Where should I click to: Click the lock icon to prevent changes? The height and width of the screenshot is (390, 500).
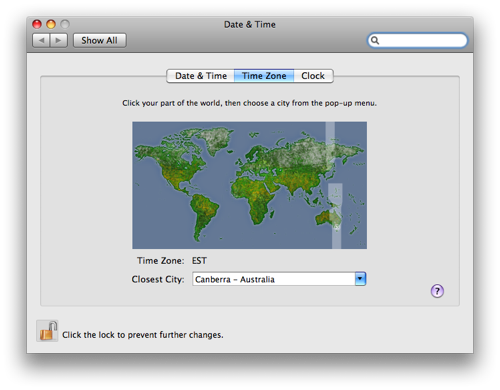pos(47,331)
